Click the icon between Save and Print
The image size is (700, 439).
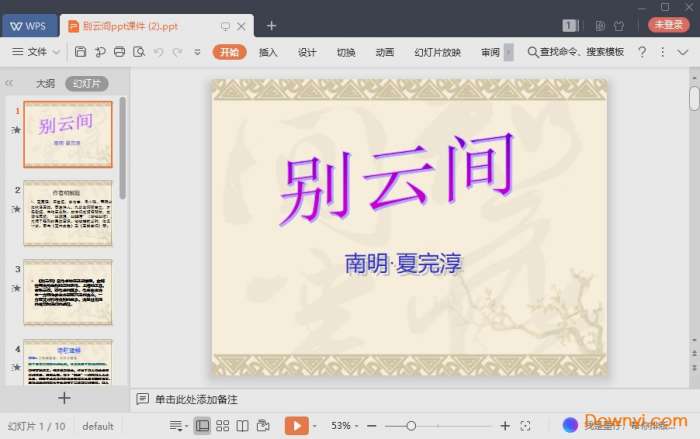pyautogui.click(x=100, y=52)
